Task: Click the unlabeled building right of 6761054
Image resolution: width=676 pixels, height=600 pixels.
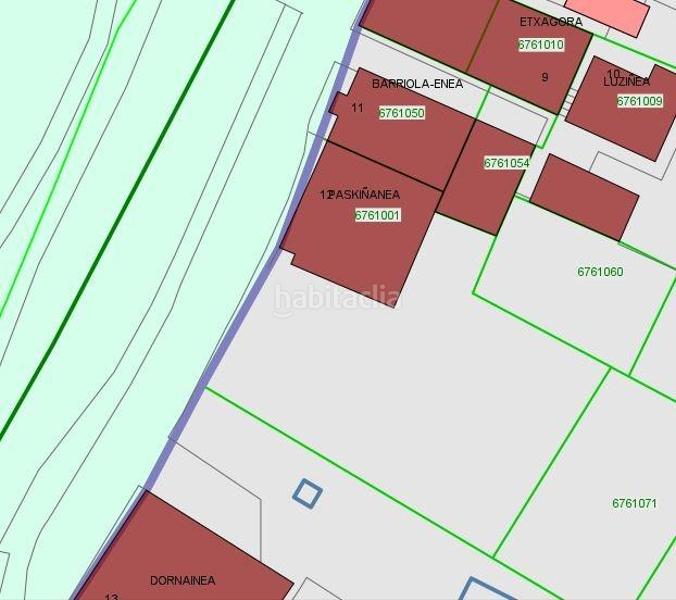Action: click(x=584, y=197)
